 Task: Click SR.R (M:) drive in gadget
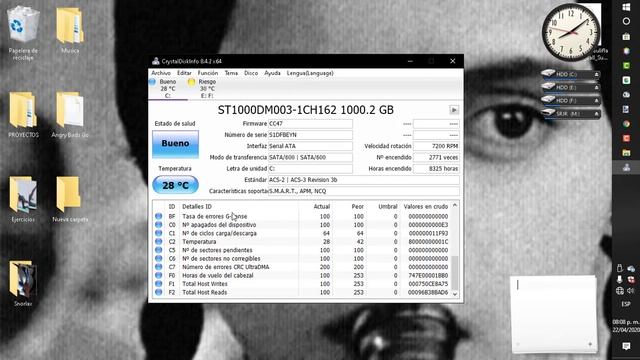click(571, 114)
